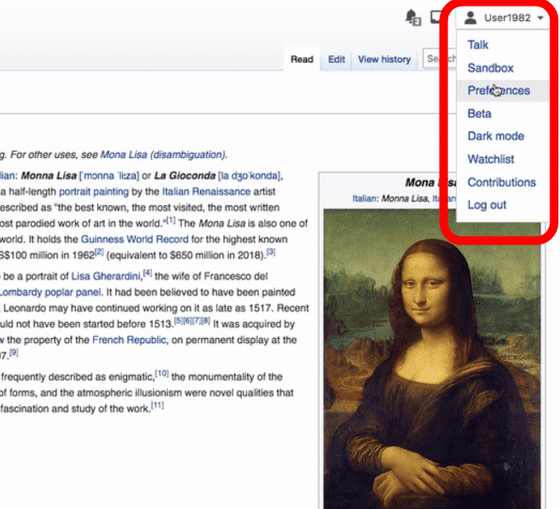This screenshot has width=560, height=509.
Task: Jump to citation reference [3]
Action: (x=271, y=252)
